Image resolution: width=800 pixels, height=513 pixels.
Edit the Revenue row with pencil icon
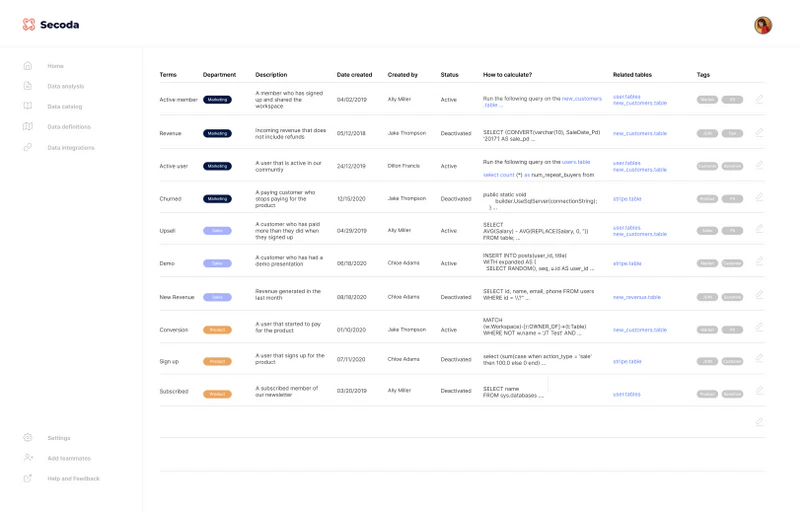759,133
